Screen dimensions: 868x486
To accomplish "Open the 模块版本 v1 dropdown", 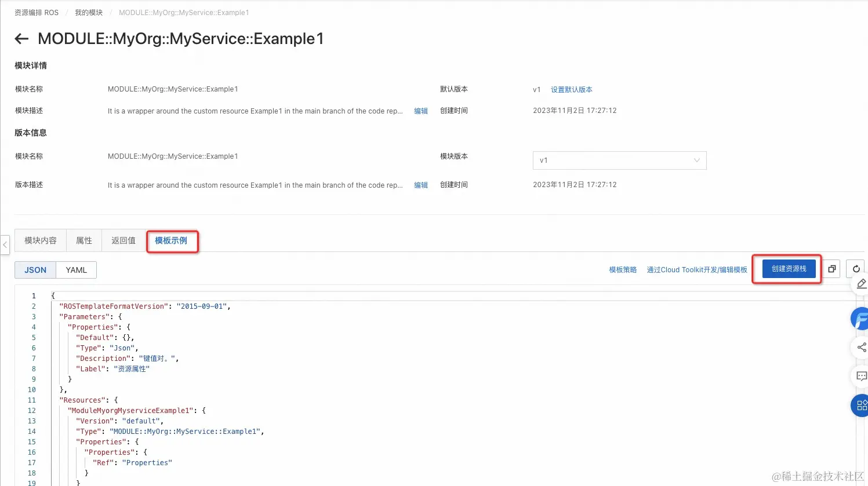I will tap(619, 160).
